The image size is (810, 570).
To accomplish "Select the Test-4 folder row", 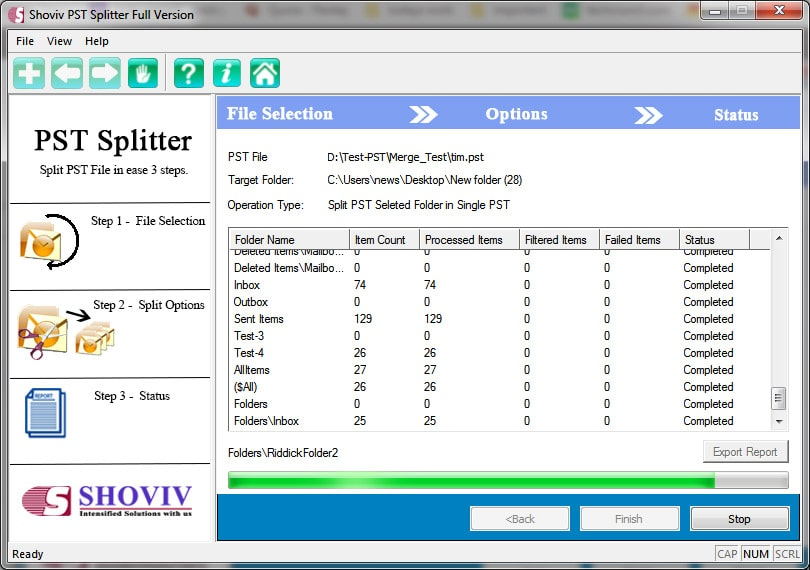I will 500,353.
